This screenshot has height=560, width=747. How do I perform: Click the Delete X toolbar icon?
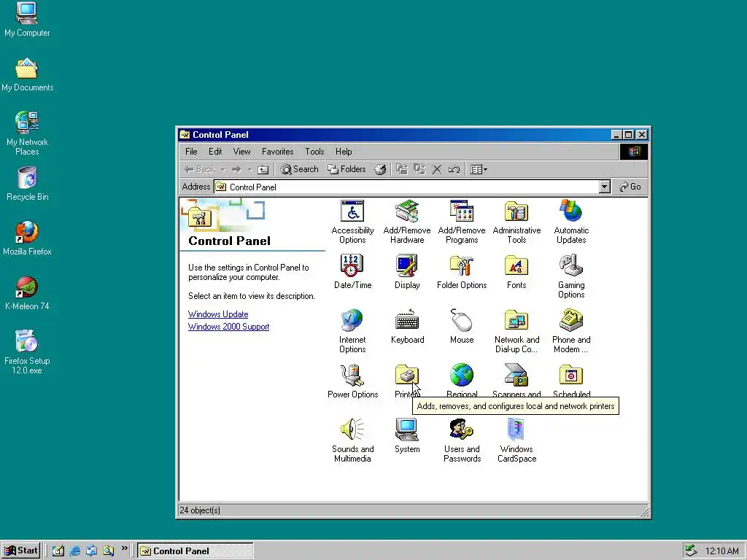pos(436,169)
